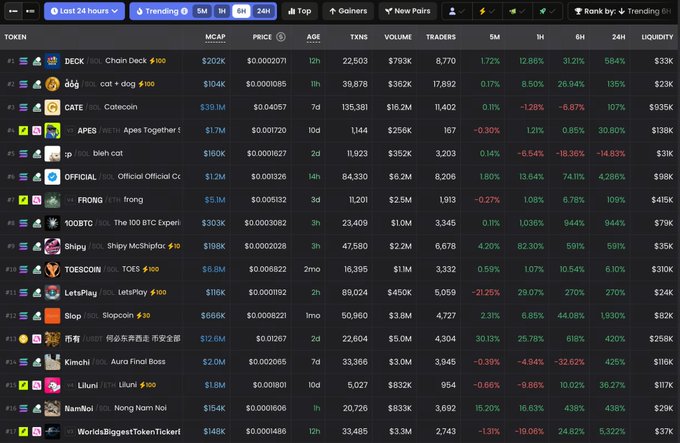Click the TOESCOIN token logo
Image resolution: width=680 pixels, height=443 pixels.
pos(52,269)
